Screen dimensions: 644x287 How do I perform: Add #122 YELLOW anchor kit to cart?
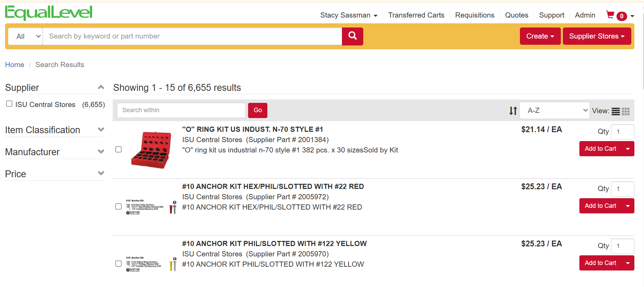pos(600,263)
